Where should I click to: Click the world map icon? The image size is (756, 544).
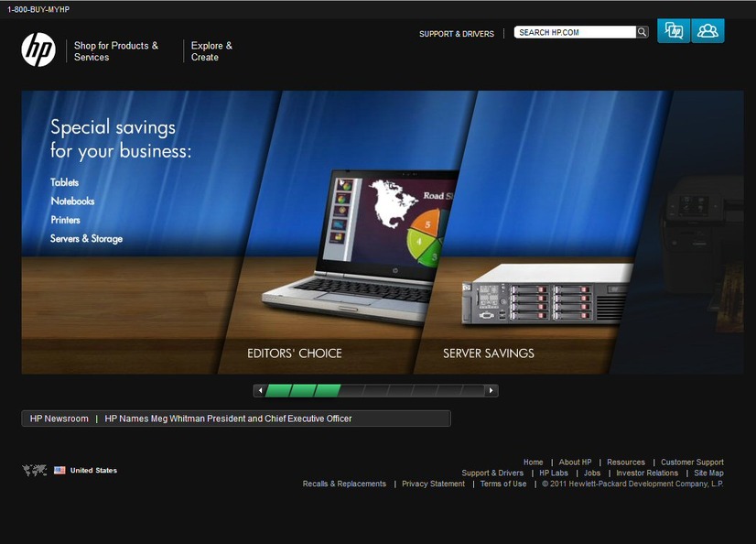(35, 470)
